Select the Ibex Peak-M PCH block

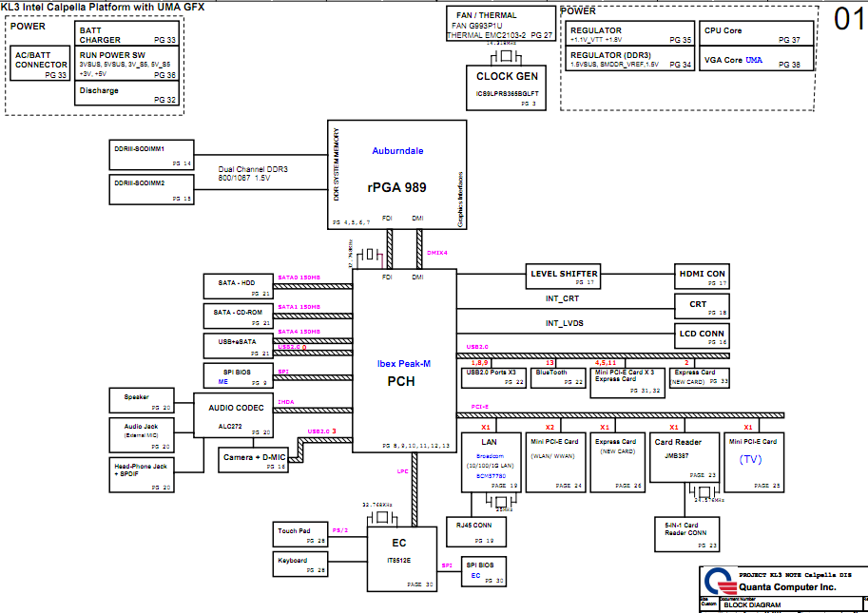point(405,361)
